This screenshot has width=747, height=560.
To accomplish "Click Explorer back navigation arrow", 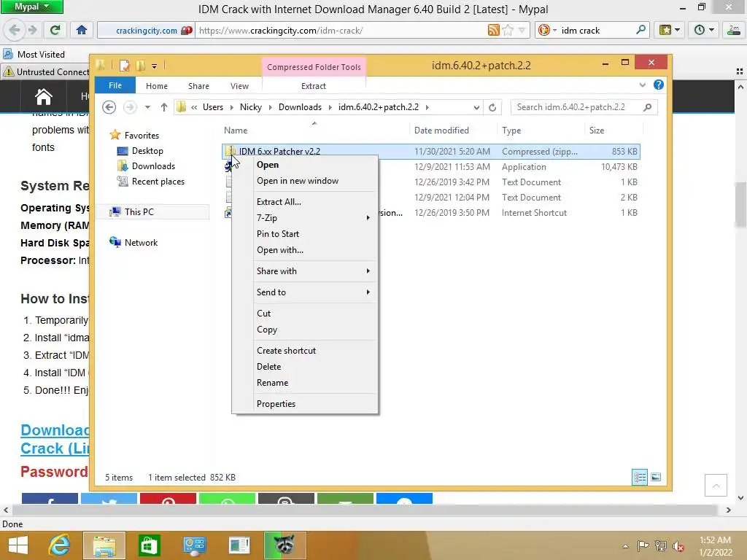I will click(x=109, y=107).
